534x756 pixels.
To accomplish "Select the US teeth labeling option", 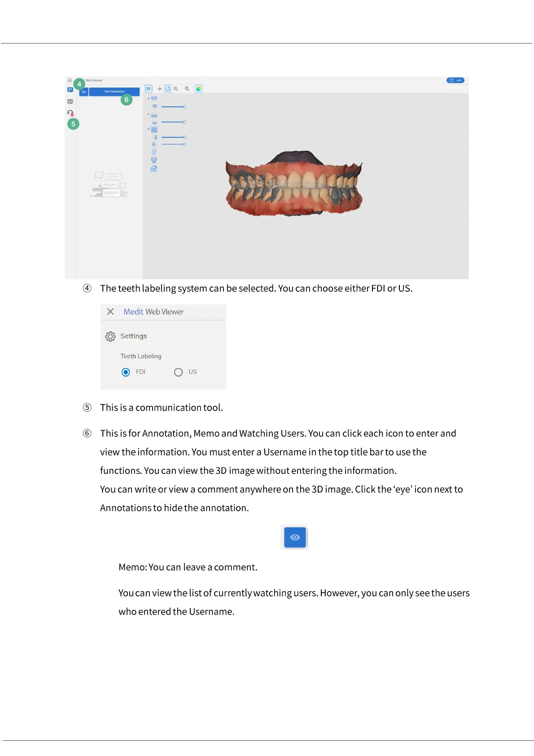I will [179, 372].
